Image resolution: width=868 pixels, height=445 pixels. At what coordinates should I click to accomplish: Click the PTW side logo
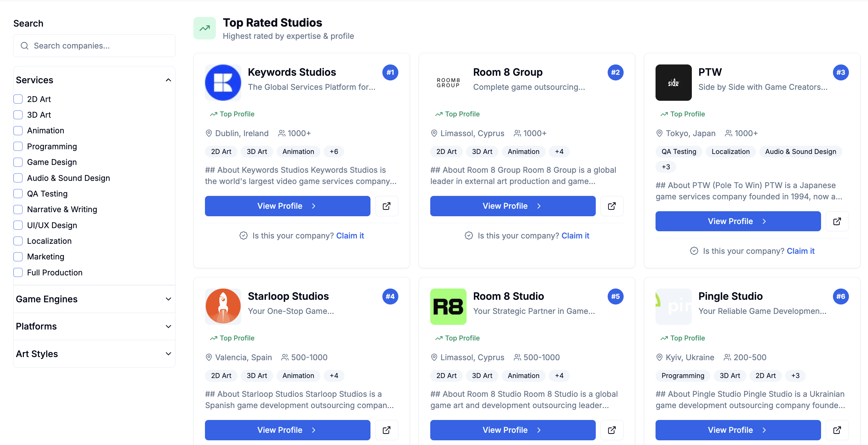[673, 83]
